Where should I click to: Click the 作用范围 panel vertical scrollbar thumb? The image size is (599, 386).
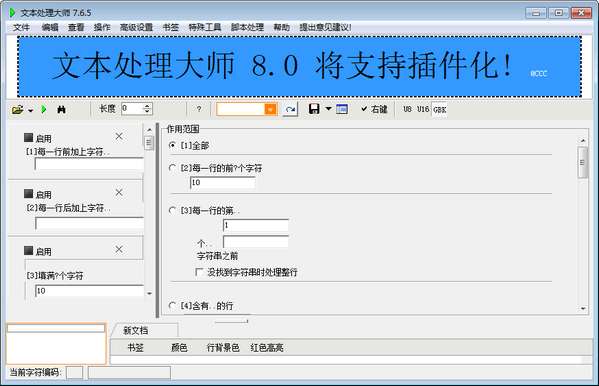click(583, 162)
